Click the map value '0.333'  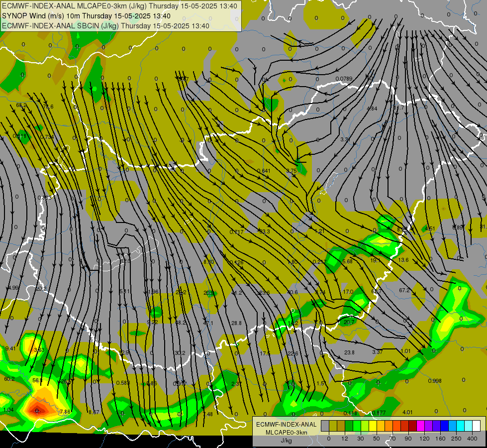[x=44, y=198]
